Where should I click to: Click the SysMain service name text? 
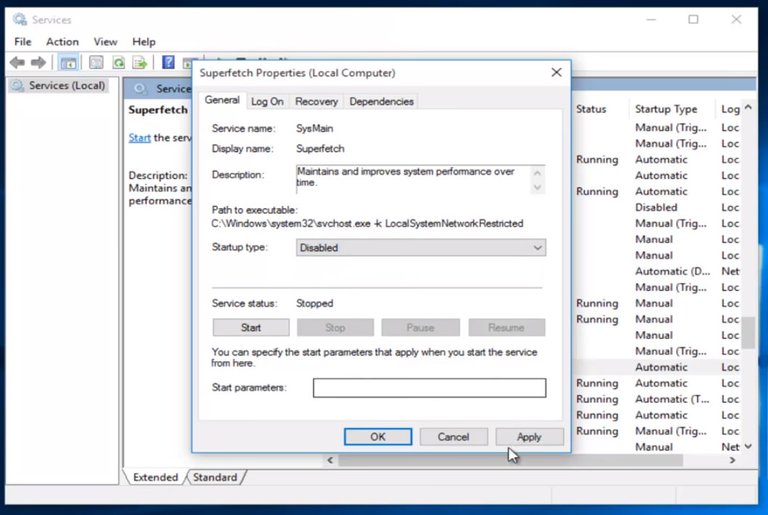(x=314, y=128)
